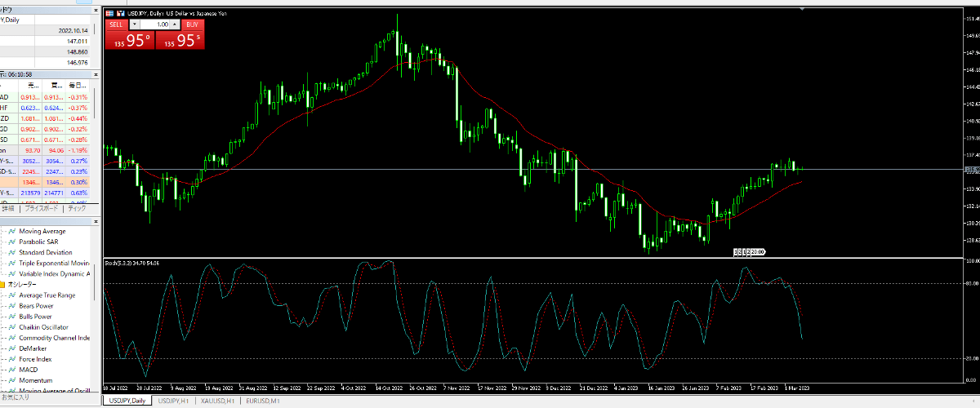Viewport: 980px width, 408px height.
Task: Close the Market Watch panel
Action: (x=96, y=74)
